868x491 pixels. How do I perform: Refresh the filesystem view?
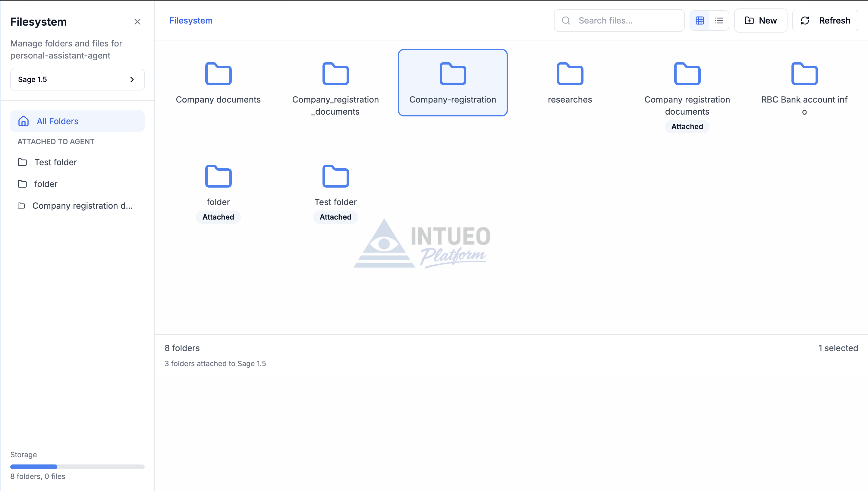coord(825,20)
